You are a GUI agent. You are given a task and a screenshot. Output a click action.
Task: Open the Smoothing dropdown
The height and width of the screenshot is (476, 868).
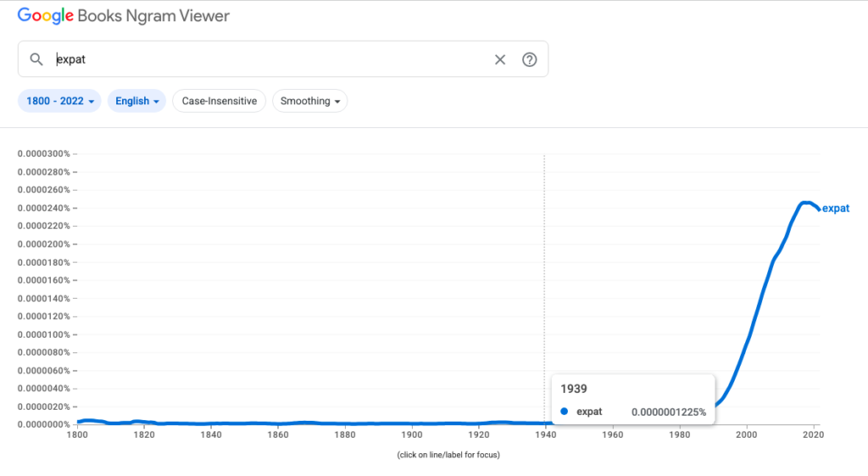tap(309, 101)
